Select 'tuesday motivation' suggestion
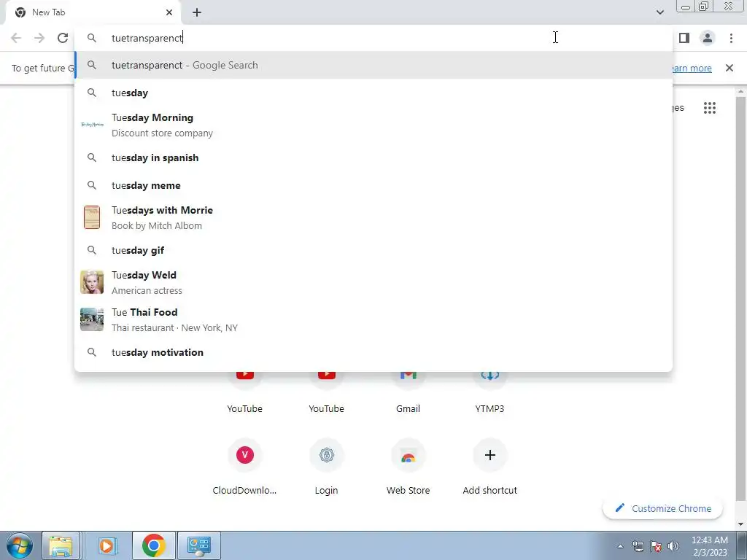This screenshot has height=560, width=747. coord(373,352)
